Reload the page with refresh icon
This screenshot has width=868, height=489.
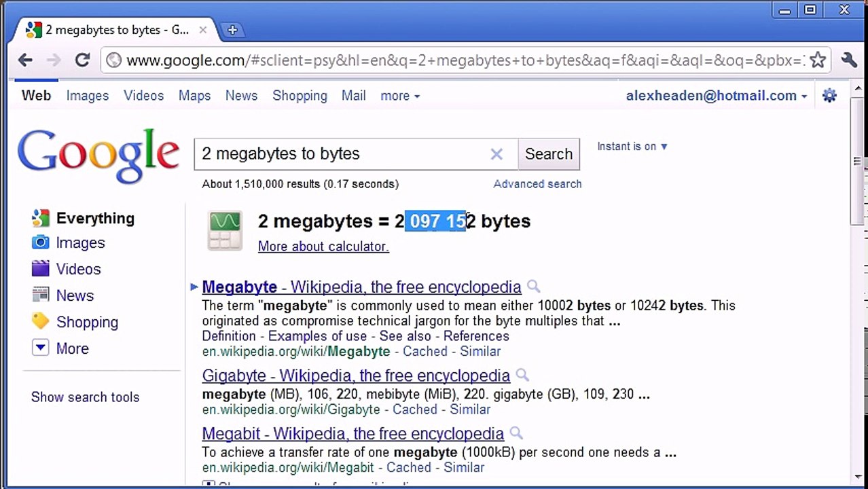point(82,60)
